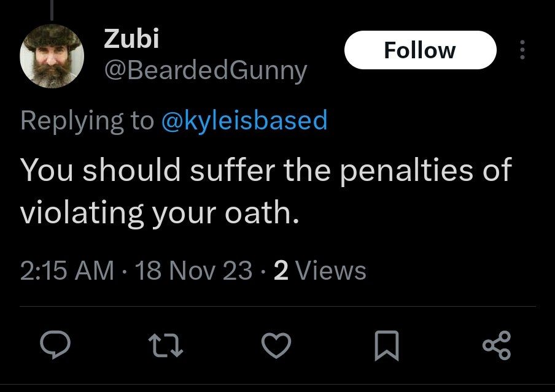Click the divider line above action icons
Image resolution: width=555 pixels, height=392 pixels.
point(277,306)
